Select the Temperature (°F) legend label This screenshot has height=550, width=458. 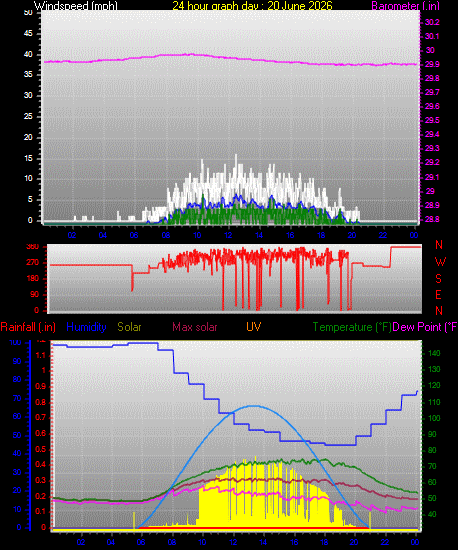[352, 327]
